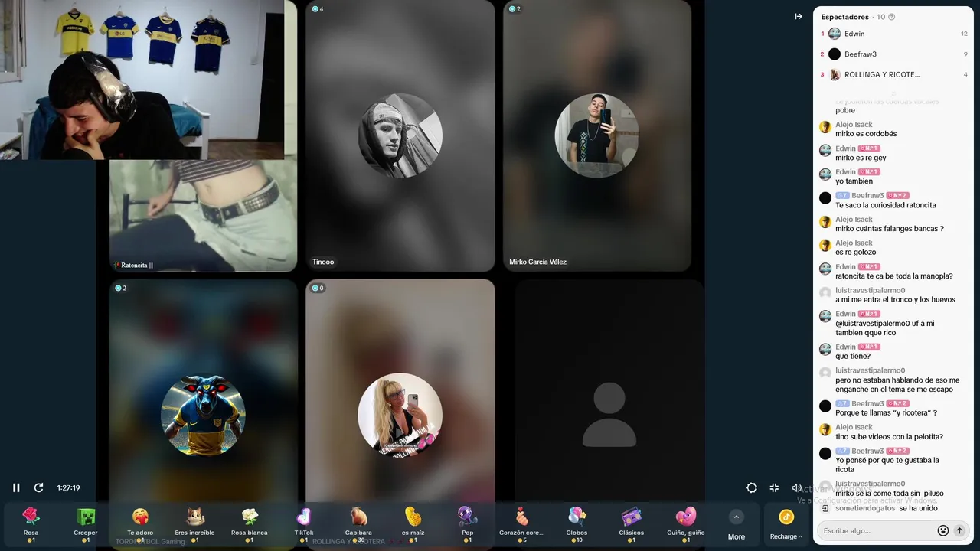Click Alejo Isack on 'mirko es cordobés'
Image resolution: width=980 pixels, height=551 pixels.
(854, 125)
